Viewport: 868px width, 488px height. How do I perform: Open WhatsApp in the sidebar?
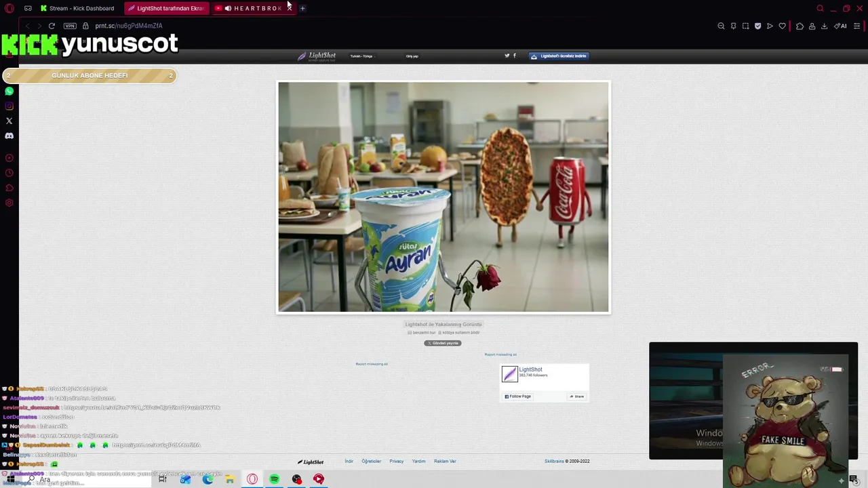[x=9, y=91]
